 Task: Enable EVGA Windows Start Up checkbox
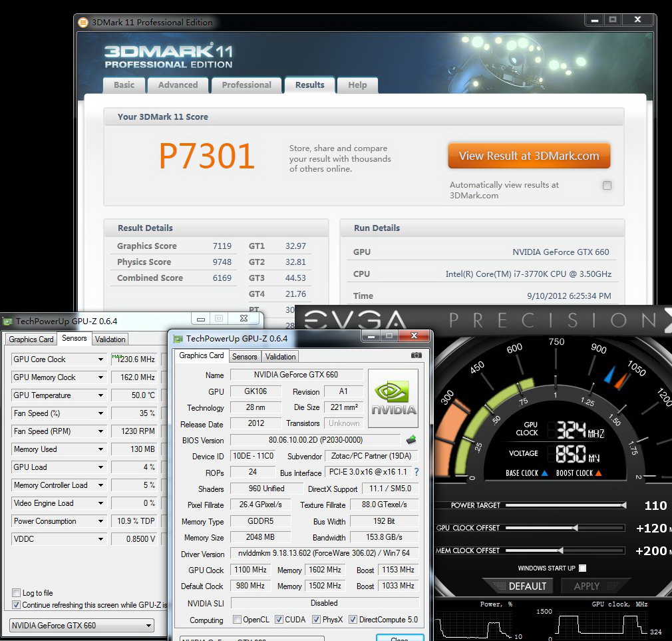pos(582,568)
